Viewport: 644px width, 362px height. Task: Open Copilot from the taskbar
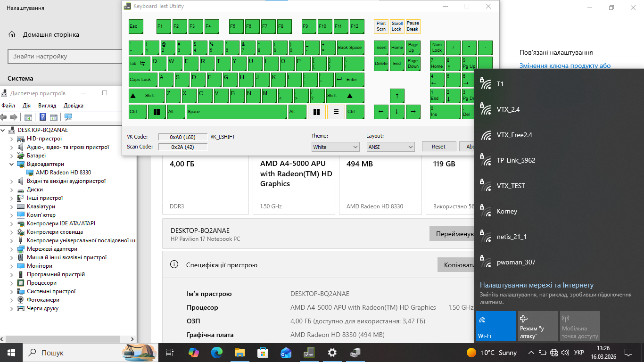click(x=193, y=353)
